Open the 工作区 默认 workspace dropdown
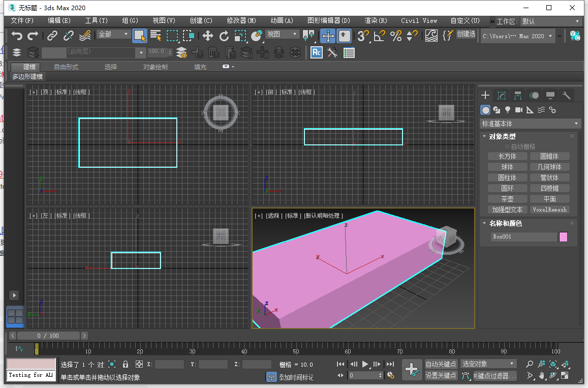The width and height of the screenshot is (588, 388). pos(551,21)
